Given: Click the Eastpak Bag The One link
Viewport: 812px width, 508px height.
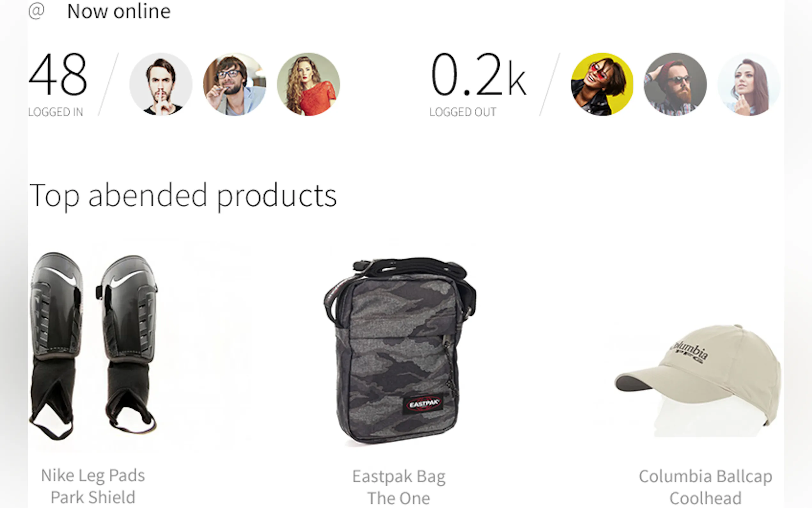Looking at the screenshot, I should coord(399,487).
